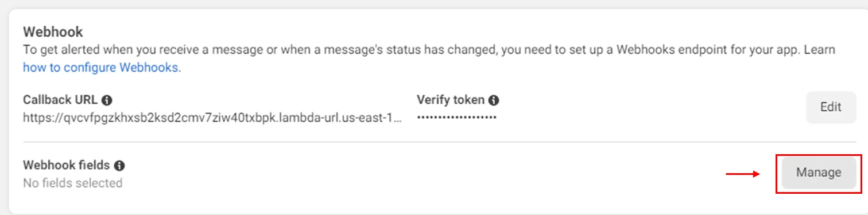Click the webhook description paragraph text
The height and width of the screenshot is (215, 868).
click(429, 58)
